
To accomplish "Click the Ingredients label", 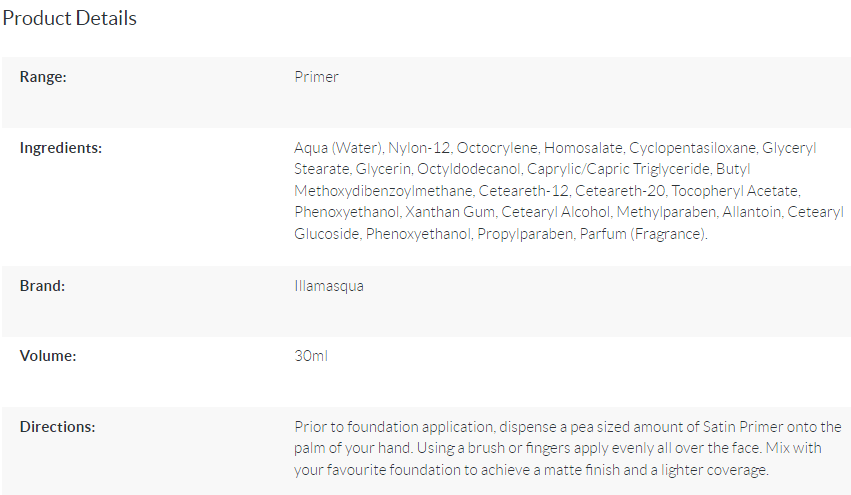I will [x=61, y=148].
